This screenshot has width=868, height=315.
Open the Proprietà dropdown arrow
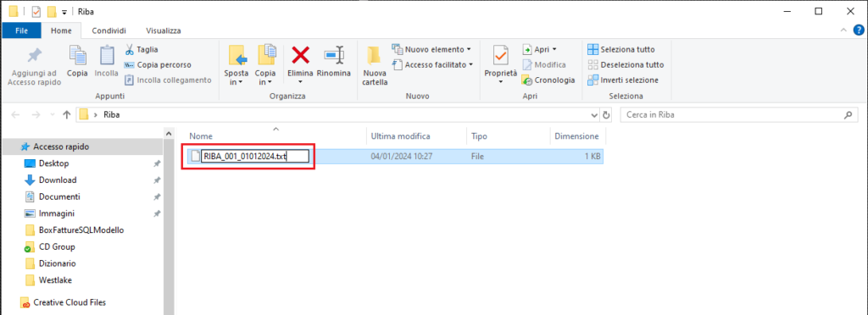(x=500, y=82)
